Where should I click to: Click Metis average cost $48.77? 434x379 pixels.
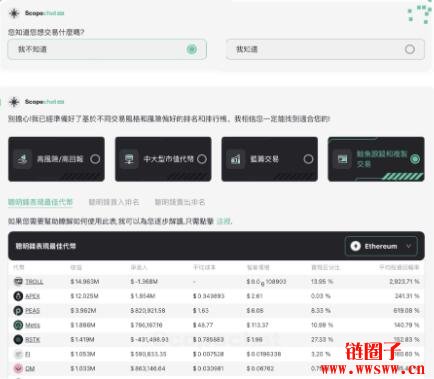tap(203, 325)
